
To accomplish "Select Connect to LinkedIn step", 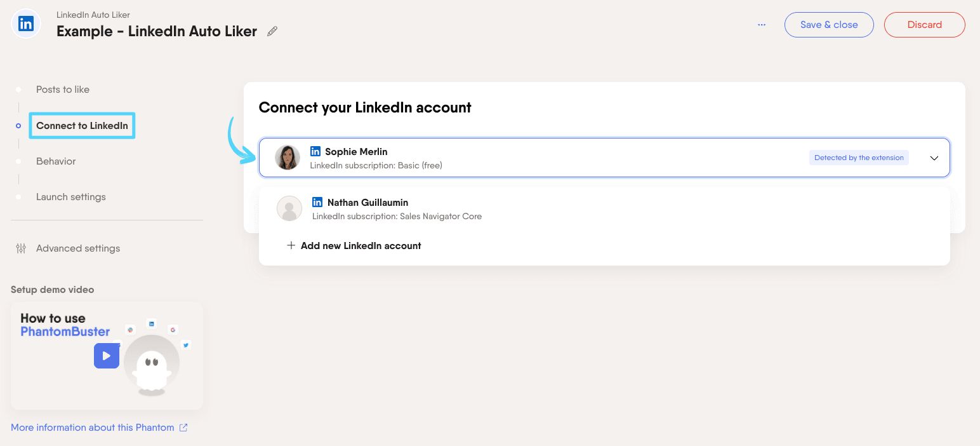I will [x=82, y=126].
